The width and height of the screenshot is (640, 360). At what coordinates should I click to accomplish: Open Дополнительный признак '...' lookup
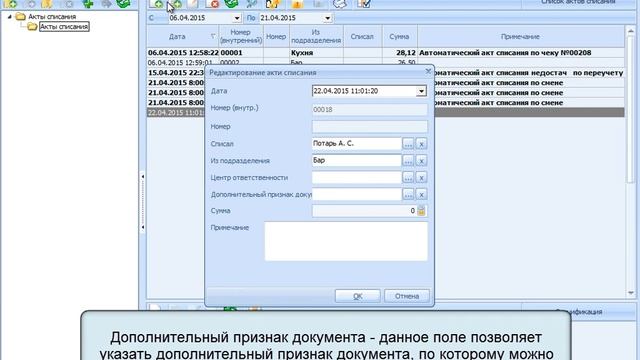coord(408,195)
